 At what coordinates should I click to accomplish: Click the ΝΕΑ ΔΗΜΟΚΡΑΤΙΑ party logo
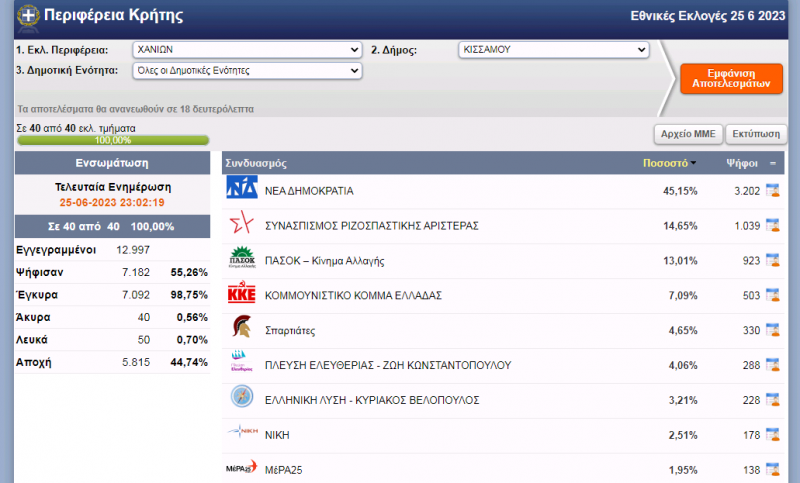pyautogui.click(x=242, y=189)
